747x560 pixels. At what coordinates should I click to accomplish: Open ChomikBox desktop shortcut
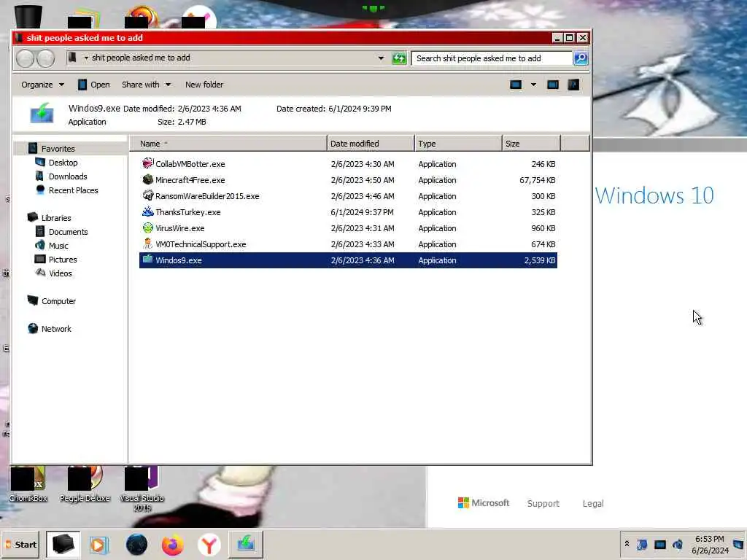[28, 484]
